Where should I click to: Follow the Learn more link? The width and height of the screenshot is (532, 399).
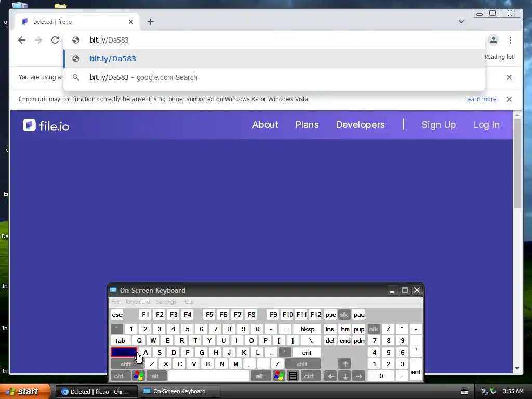(x=481, y=99)
